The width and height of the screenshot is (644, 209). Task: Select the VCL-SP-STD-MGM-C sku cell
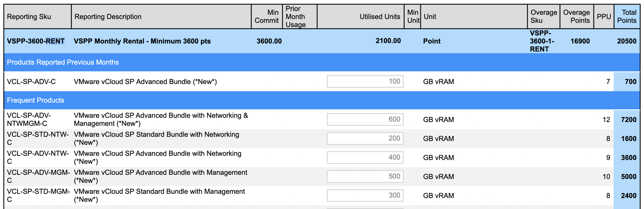[38, 195]
